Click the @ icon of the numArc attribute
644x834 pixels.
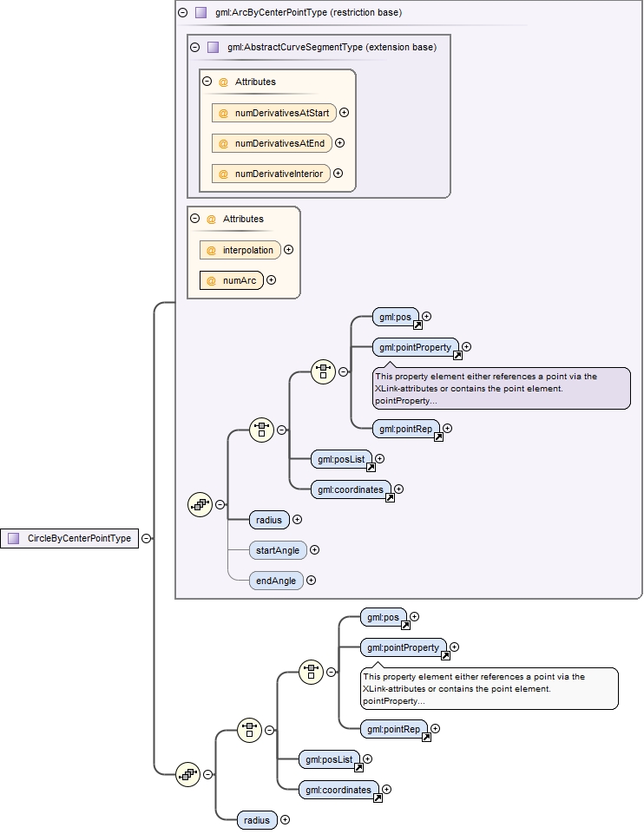tap(211, 280)
